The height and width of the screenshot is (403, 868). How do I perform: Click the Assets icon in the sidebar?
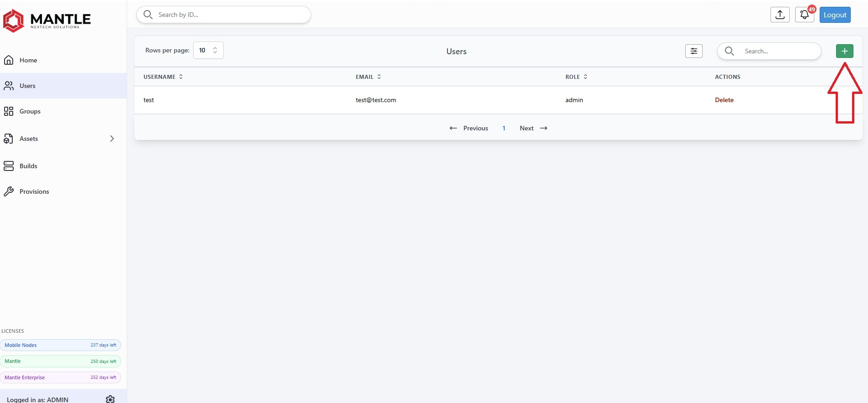click(9, 139)
